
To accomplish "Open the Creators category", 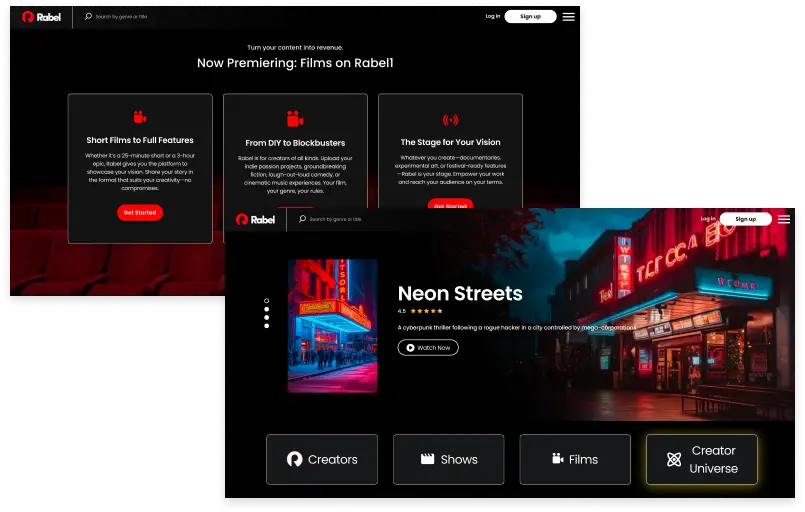I will 322,459.
